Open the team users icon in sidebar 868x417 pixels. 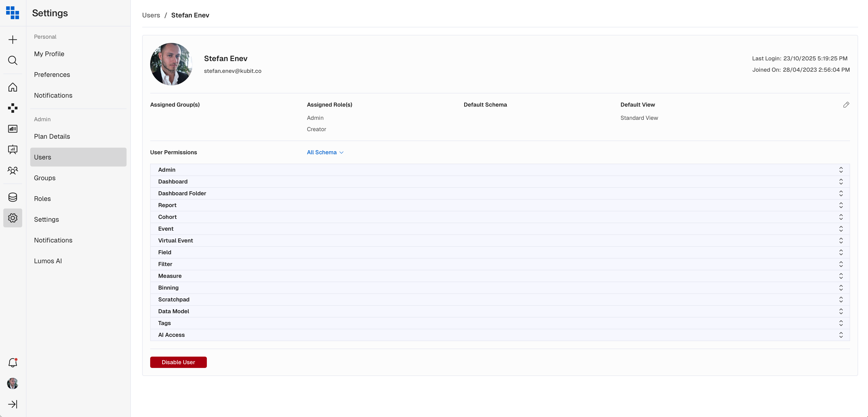click(x=13, y=170)
